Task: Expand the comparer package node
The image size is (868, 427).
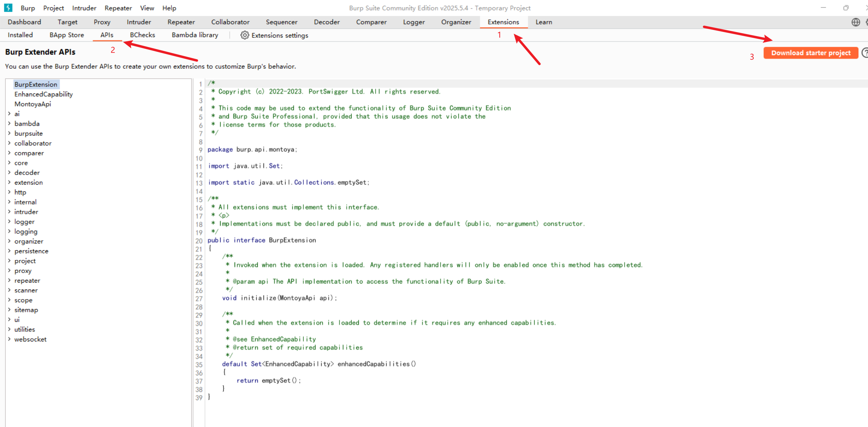Action: click(x=9, y=153)
